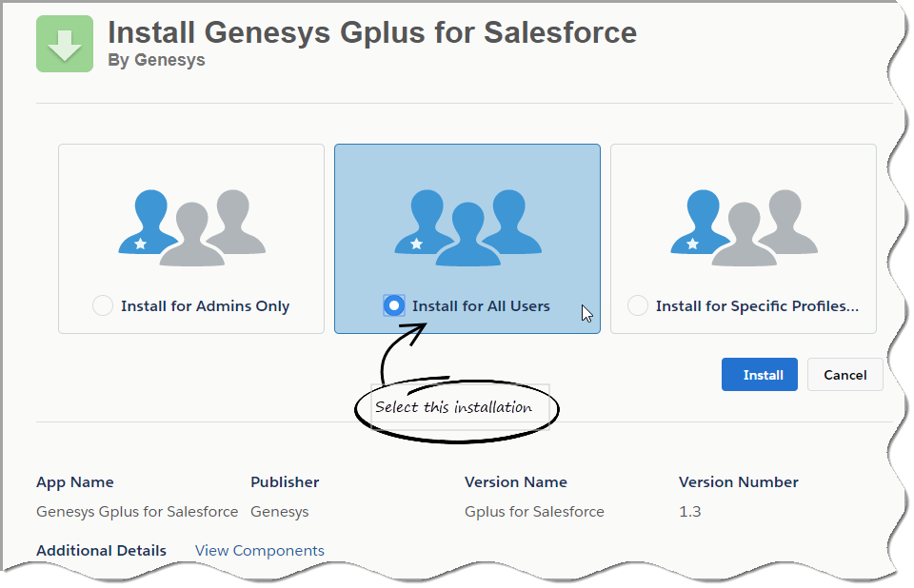Click the Install for Specific Profiles label
This screenshot has width=914, height=588.
(x=757, y=306)
